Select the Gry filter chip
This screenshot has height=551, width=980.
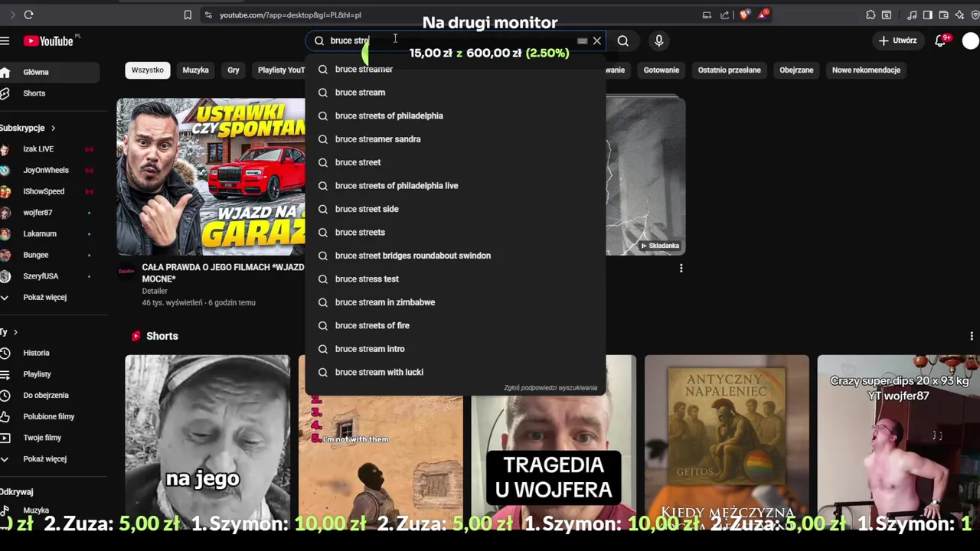[x=234, y=70]
